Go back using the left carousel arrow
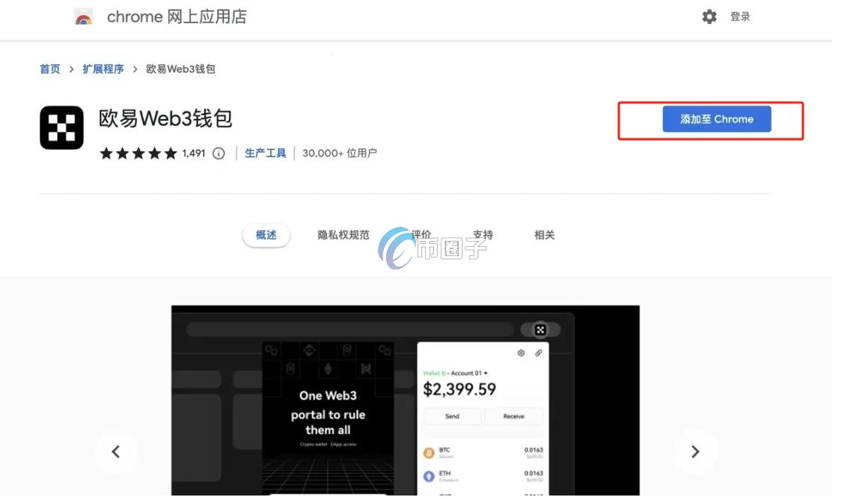This screenshot has width=868, height=497. tap(116, 451)
